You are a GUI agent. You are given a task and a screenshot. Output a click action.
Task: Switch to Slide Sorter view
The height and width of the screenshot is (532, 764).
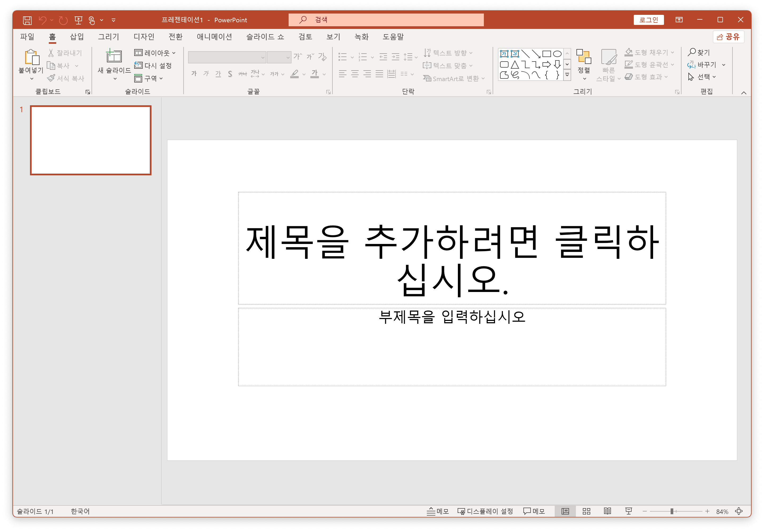click(x=586, y=511)
